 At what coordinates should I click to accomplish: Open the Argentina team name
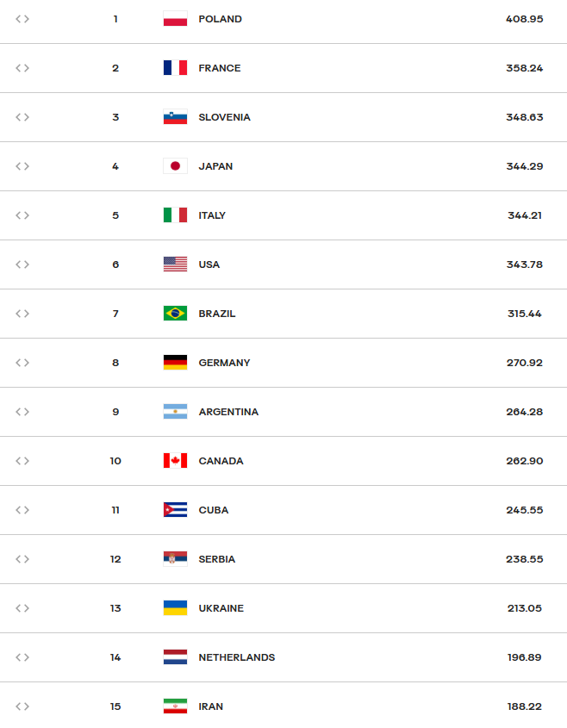[228, 412]
